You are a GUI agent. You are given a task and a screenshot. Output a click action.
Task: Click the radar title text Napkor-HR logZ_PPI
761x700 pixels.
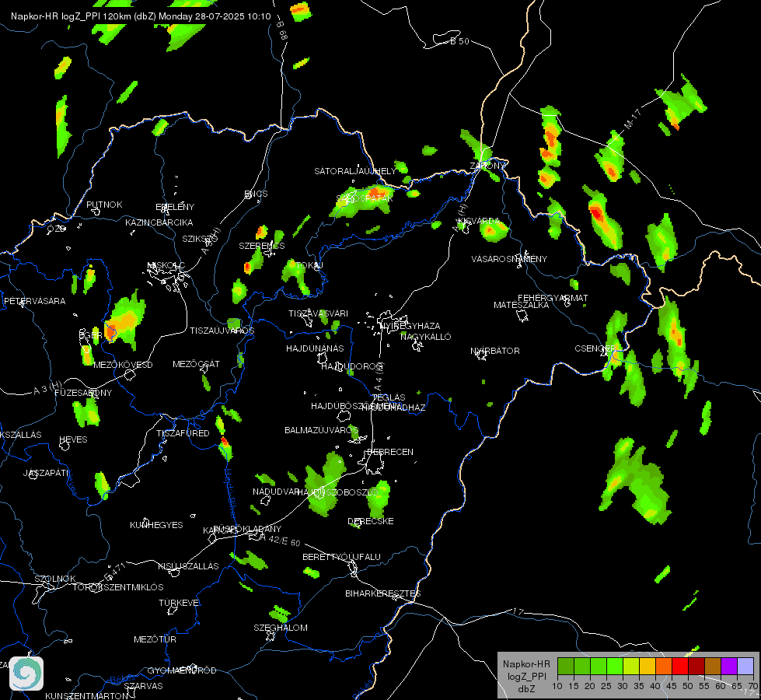pyautogui.click(x=57, y=16)
